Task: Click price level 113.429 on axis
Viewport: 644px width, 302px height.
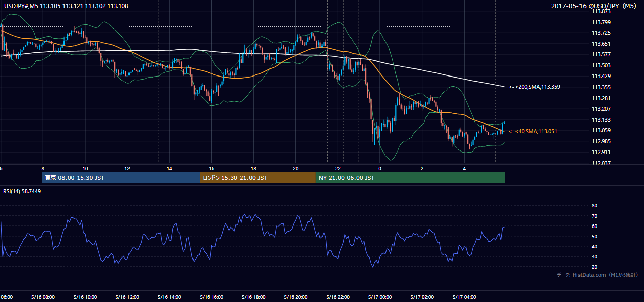Action: (x=601, y=76)
